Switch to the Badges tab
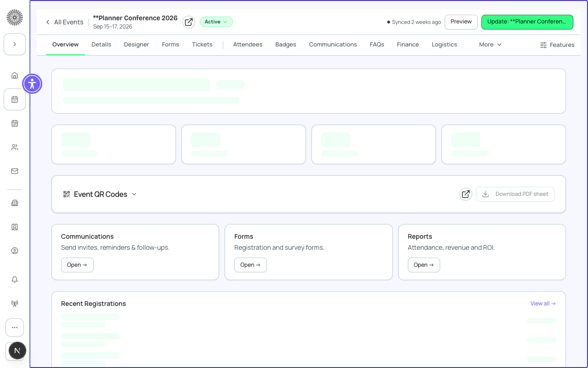The width and height of the screenshot is (588, 368). (286, 45)
